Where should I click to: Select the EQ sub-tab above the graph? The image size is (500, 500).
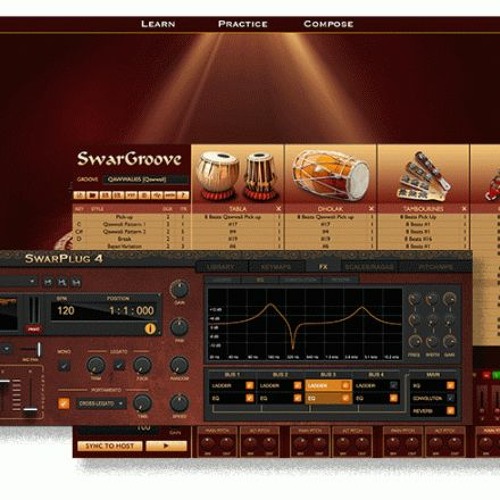[x=260, y=280]
